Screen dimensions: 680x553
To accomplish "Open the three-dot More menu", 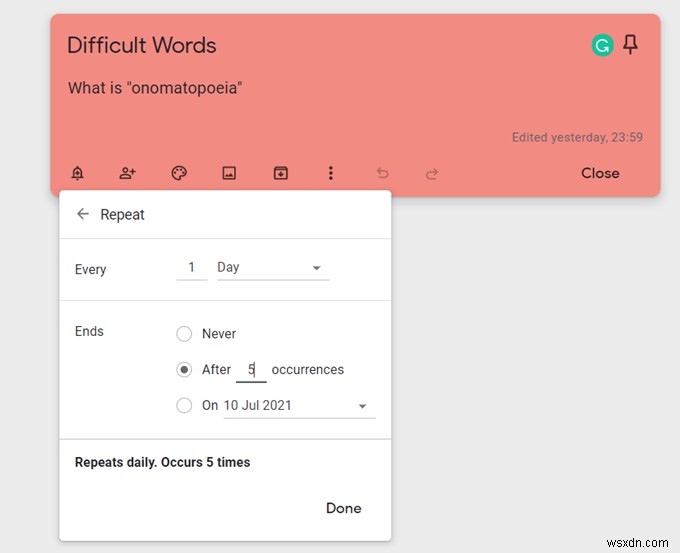I will click(x=331, y=173).
